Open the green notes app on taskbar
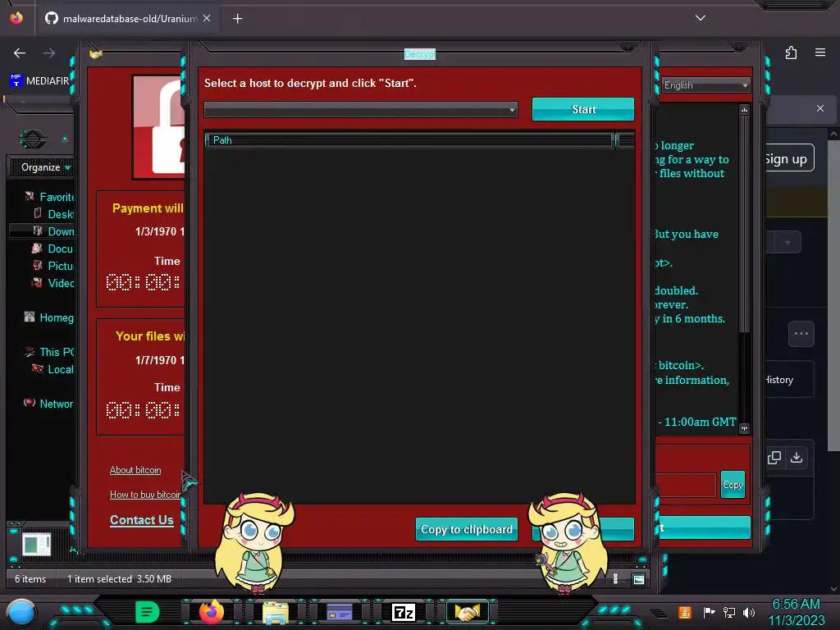840x630 pixels. point(148,612)
